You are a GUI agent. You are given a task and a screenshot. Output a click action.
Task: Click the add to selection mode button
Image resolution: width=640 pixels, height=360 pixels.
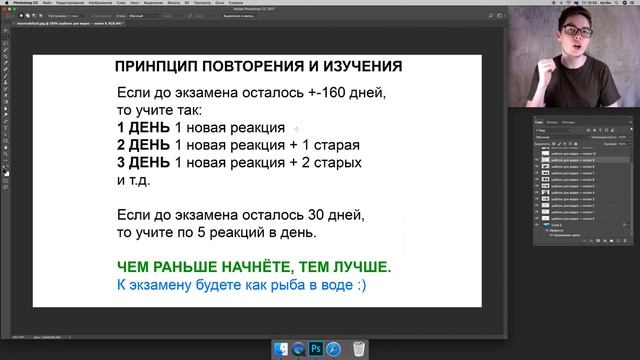(x=27, y=16)
